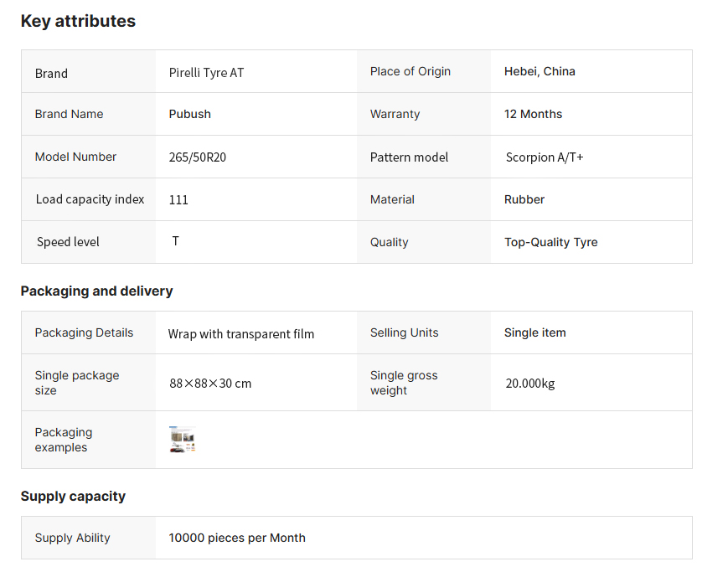Click the Pubush brand name value
This screenshot has height=572, width=728.
pos(190,114)
